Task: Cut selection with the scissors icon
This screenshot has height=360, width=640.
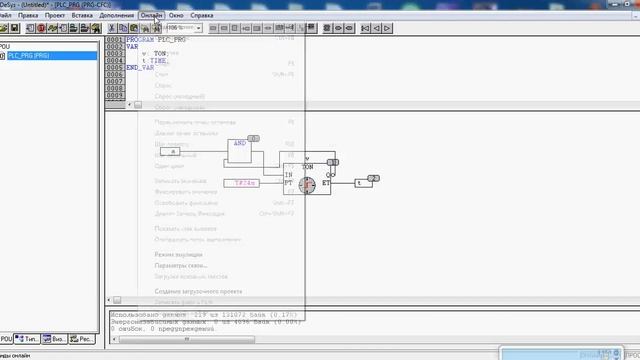Action: (x=111, y=28)
